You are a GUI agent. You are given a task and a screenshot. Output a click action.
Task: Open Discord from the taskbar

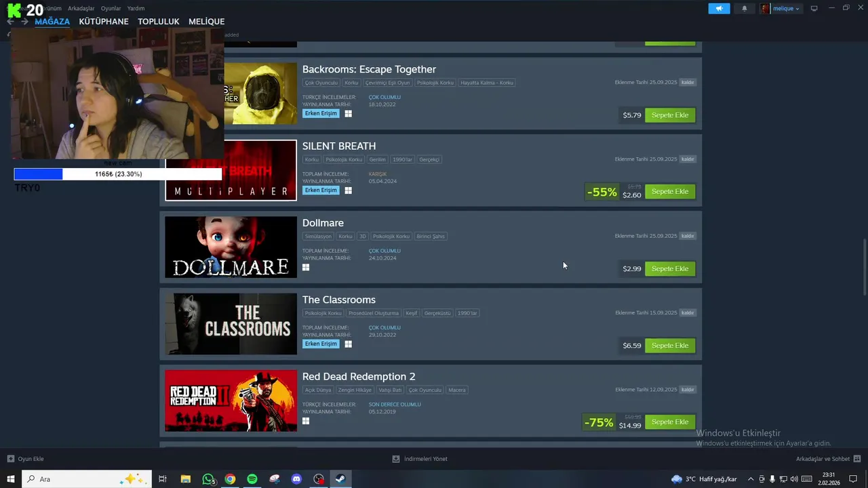coord(296,479)
